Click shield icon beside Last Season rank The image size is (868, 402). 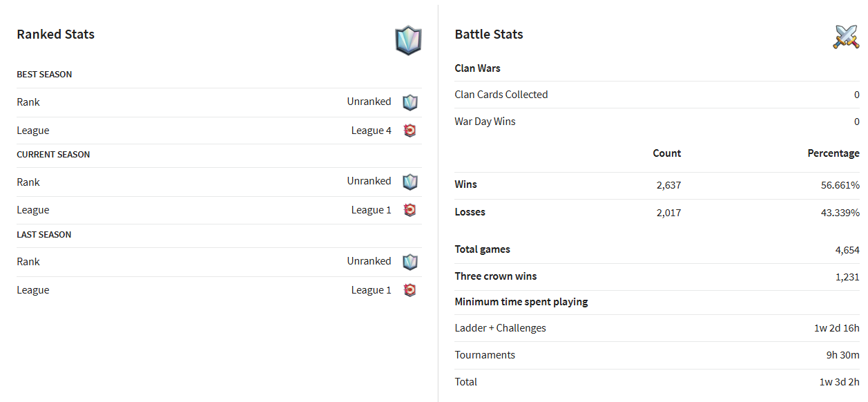[410, 262]
